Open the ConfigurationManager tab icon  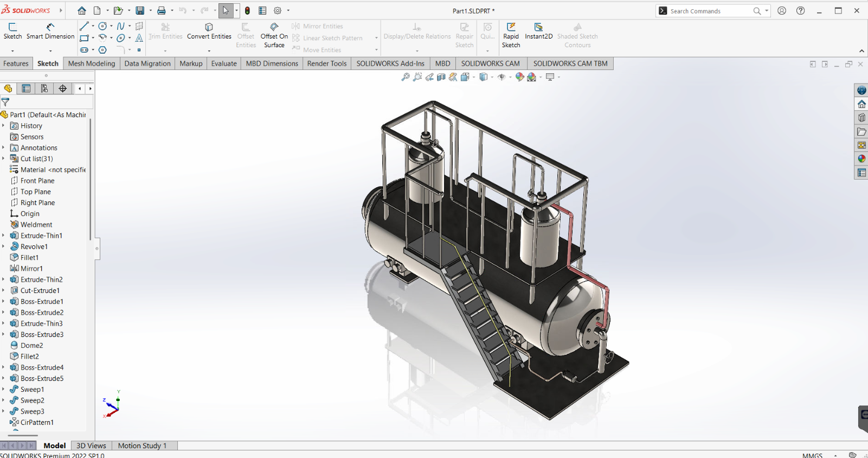pos(44,88)
